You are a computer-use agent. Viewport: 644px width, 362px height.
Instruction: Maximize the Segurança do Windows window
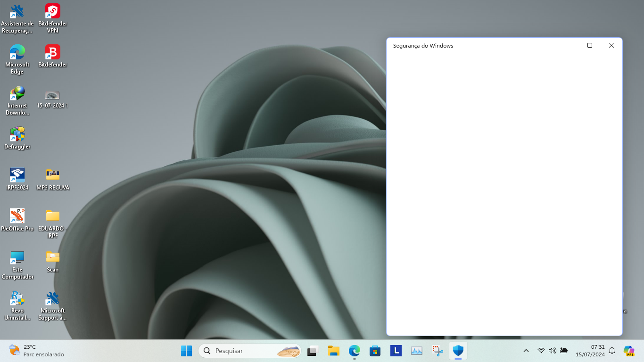coord(589,45)
